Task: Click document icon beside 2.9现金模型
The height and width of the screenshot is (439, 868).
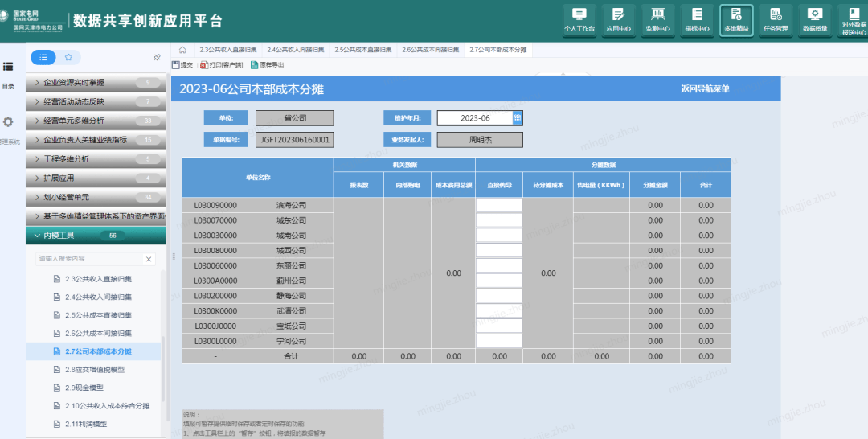Action: [56, 388]
